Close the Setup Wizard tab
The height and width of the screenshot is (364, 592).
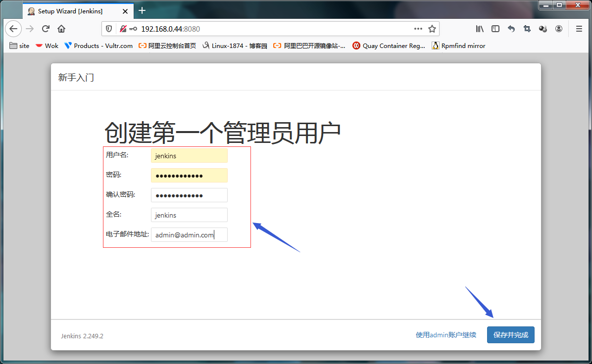coord(125,11)
